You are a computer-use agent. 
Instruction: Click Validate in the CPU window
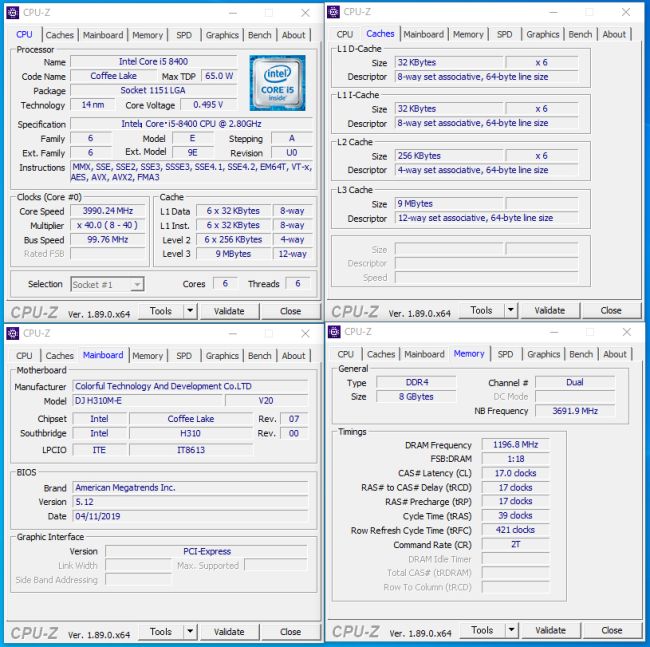point(229,310)
